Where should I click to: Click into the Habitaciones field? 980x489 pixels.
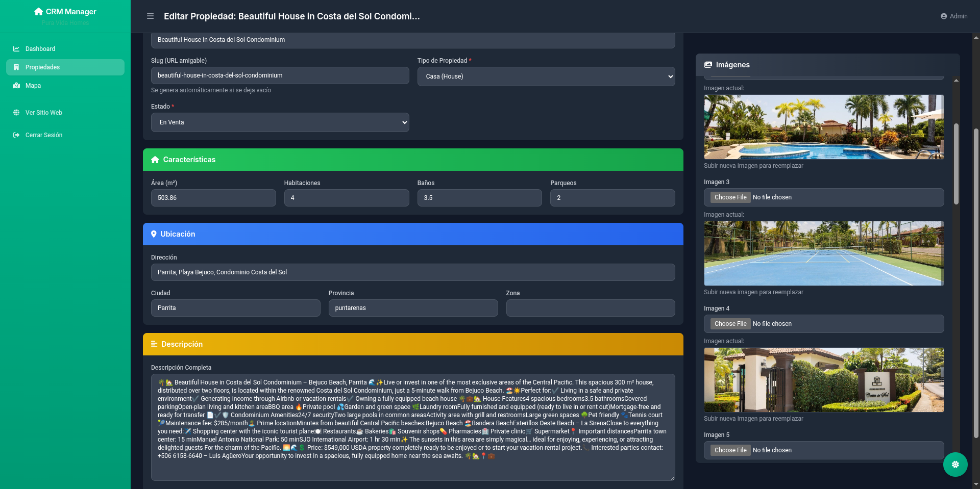[346, 198]
